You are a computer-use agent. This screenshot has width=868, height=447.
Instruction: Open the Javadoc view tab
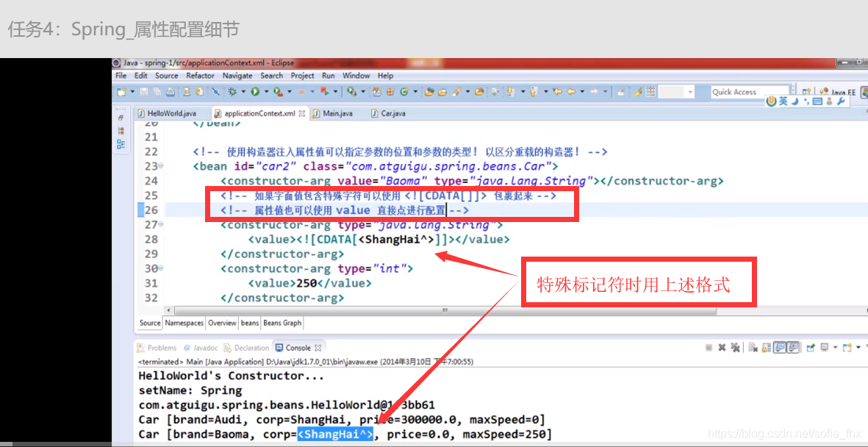tap(201, 348)
